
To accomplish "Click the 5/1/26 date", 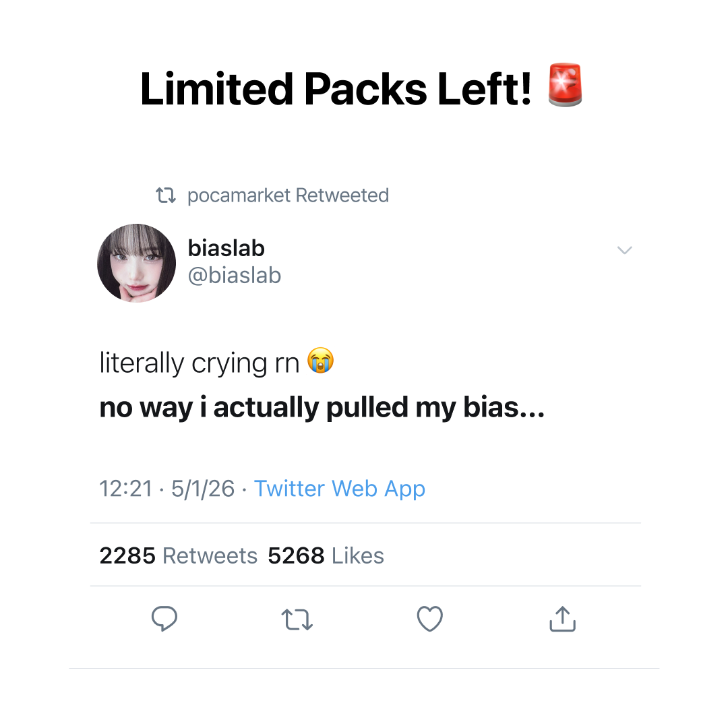I will click(x=203, y=489).
